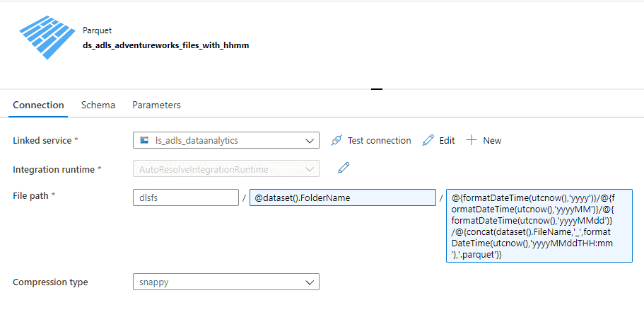Click the dlsfs file system field
This screenshot has width=644, height=310.
(186, 197)
